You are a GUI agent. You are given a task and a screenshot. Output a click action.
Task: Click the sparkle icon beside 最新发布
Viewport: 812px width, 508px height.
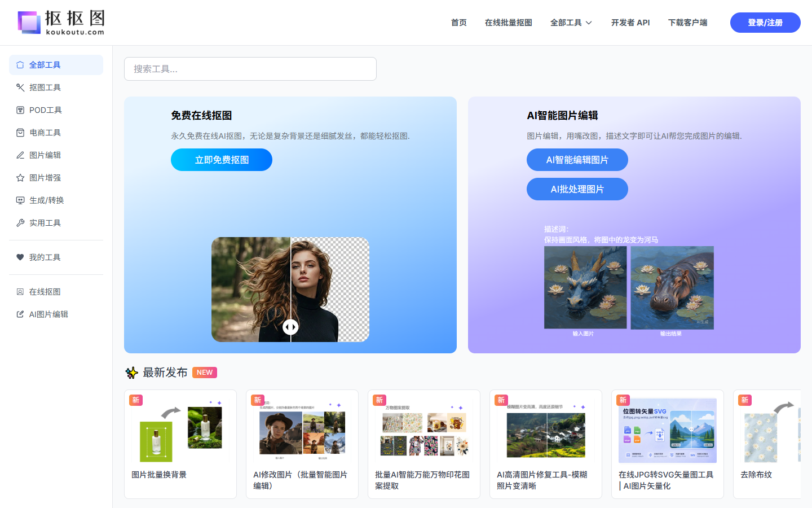(x=131, y=373)
